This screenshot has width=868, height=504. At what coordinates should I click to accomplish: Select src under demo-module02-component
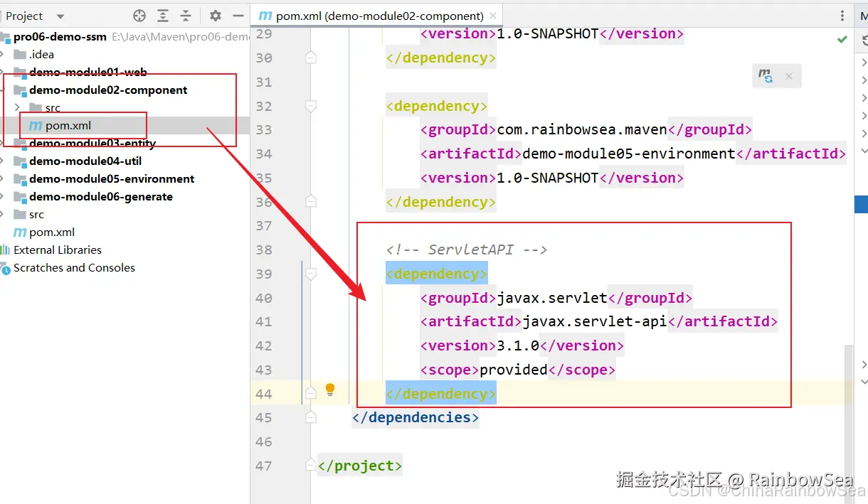click(53, 107)
